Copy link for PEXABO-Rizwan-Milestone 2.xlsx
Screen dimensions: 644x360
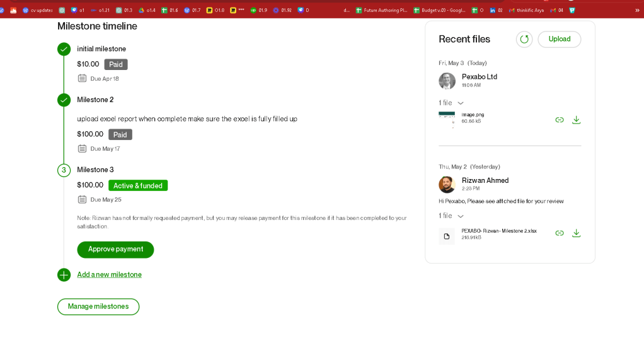coord(560,233)
